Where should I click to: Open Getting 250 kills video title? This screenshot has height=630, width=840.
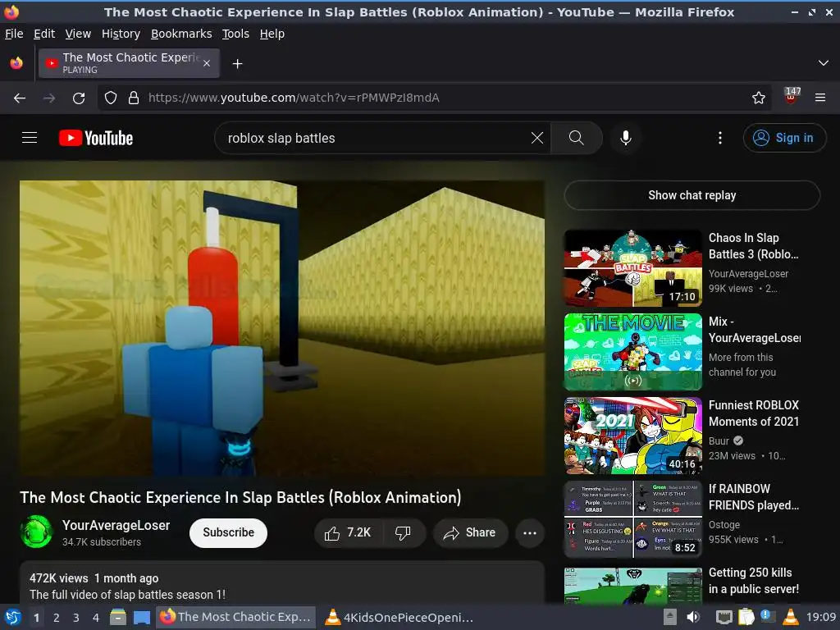tap(754, 581)
